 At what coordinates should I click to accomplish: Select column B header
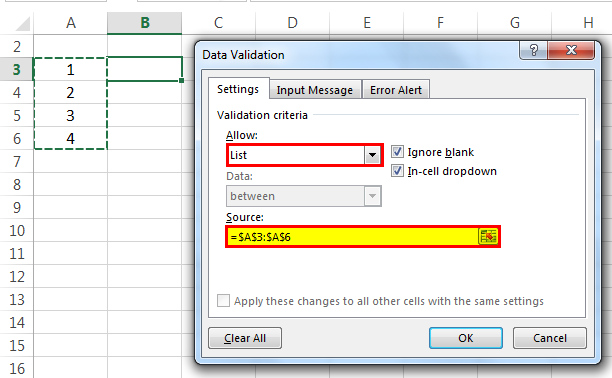point(144,23)
